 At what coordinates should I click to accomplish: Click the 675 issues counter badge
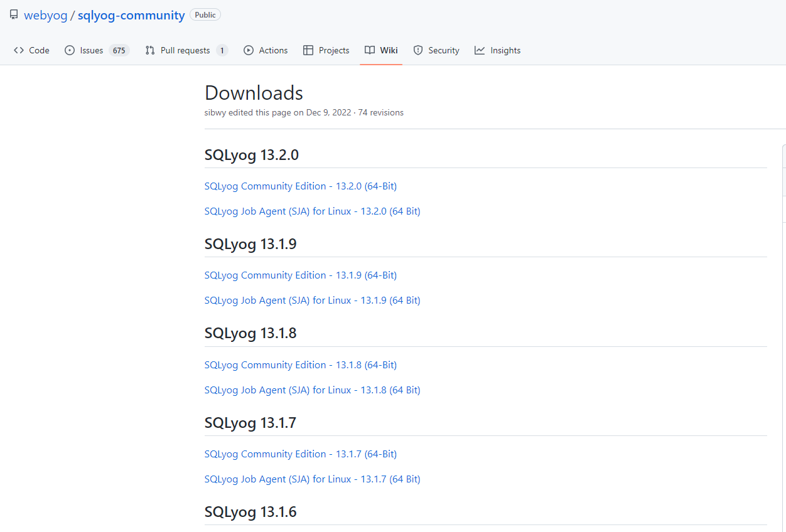pos(119,50)
